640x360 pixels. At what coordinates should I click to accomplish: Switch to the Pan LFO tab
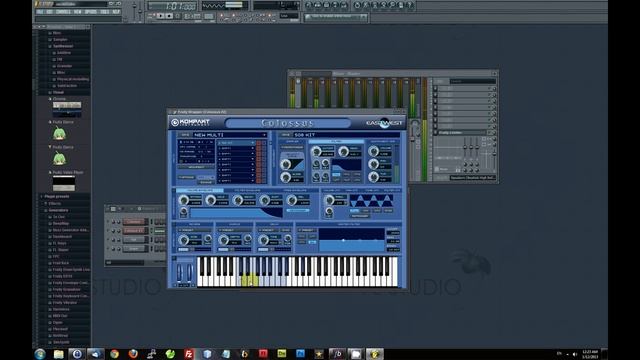(352, 190)
